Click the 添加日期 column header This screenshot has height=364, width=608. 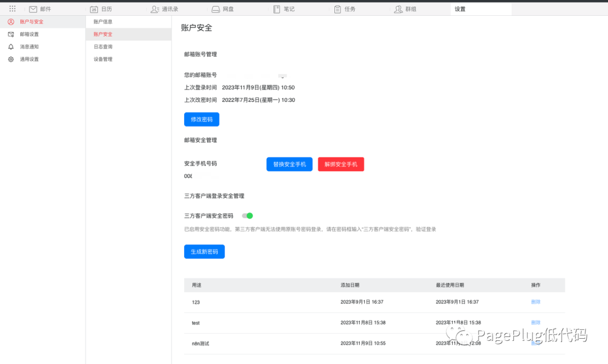coord(350,285)
